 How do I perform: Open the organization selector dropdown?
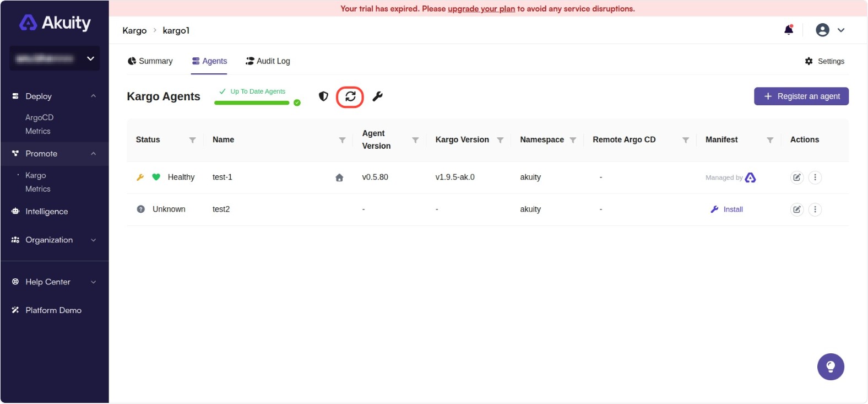(55, 58)
